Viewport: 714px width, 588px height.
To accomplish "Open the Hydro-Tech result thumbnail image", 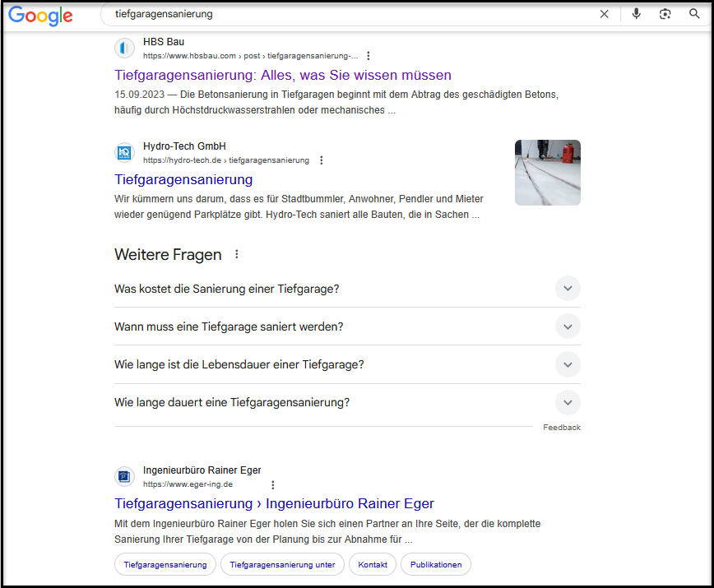I will point(547,173).
